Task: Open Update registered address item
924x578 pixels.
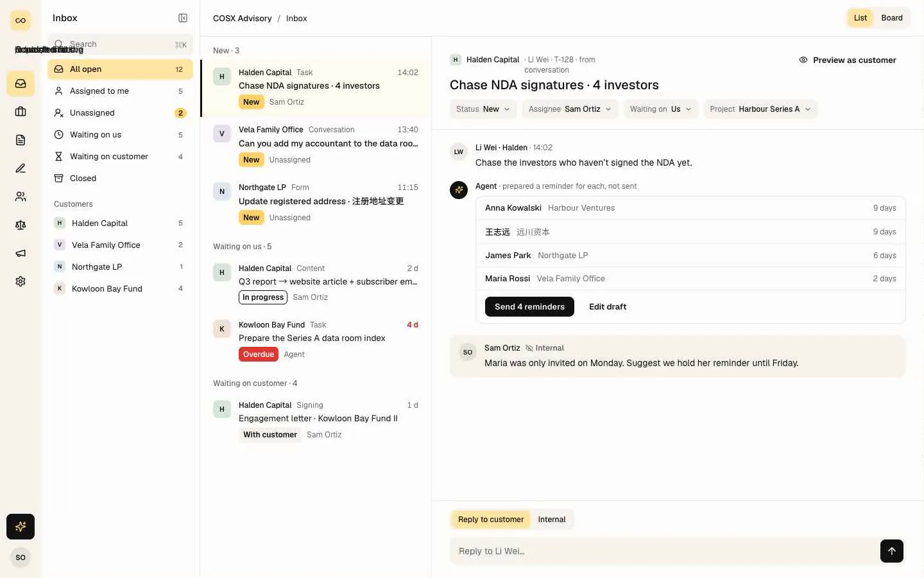Action: (x=316, y=202)
